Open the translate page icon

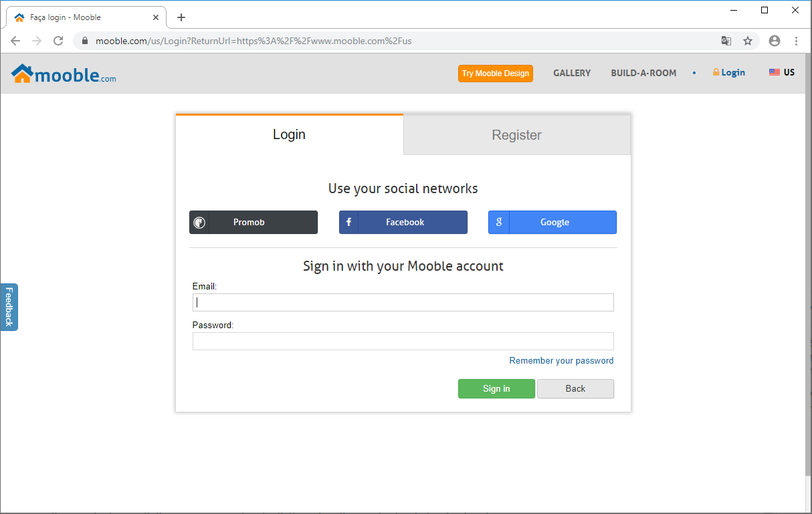[x=726, y=41]
